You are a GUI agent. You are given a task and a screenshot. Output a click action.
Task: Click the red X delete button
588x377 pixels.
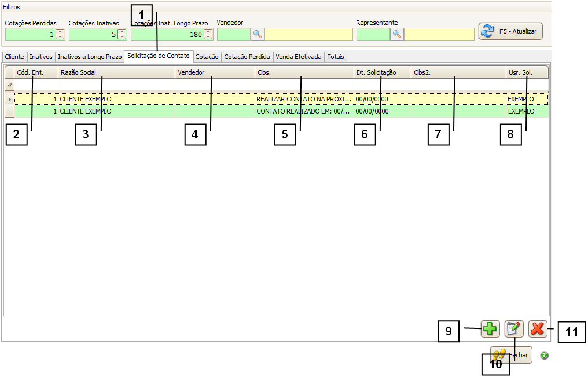click(x=537, y=329)
